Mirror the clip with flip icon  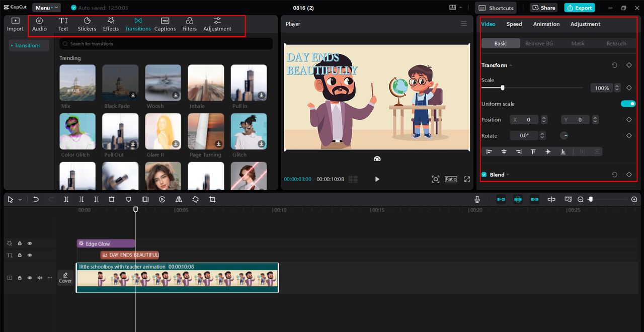179,199
